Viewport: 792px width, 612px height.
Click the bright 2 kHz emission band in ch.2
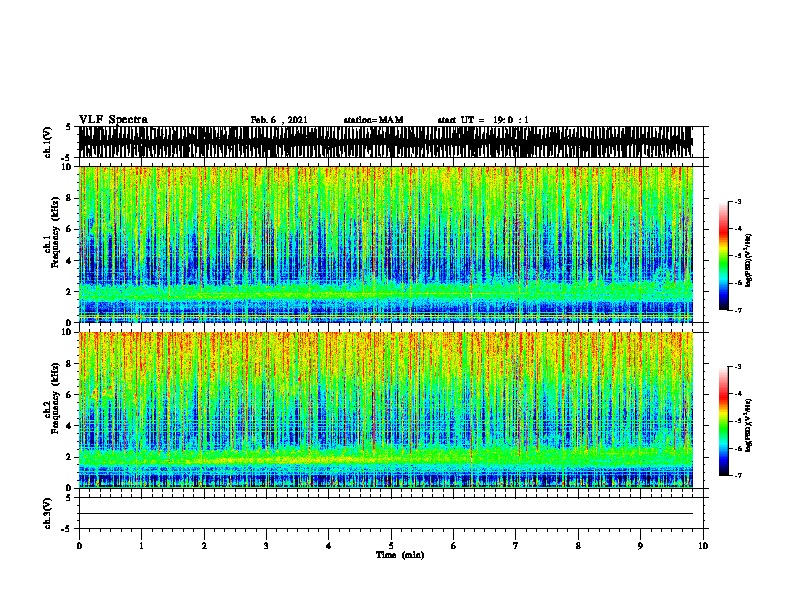pos(385,457)
